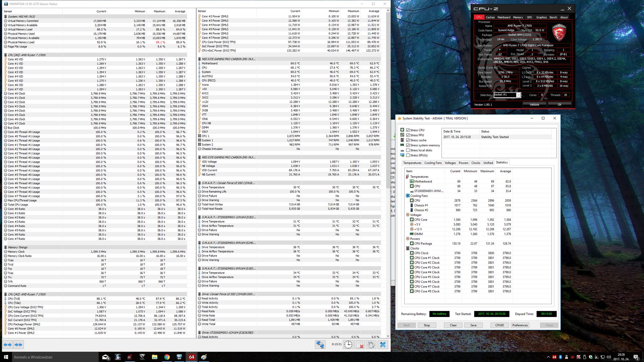This screenshot has height=362, width=644.
Task: Click HWiNFO shrink columns arrows button
Action: tap(18, 345)
